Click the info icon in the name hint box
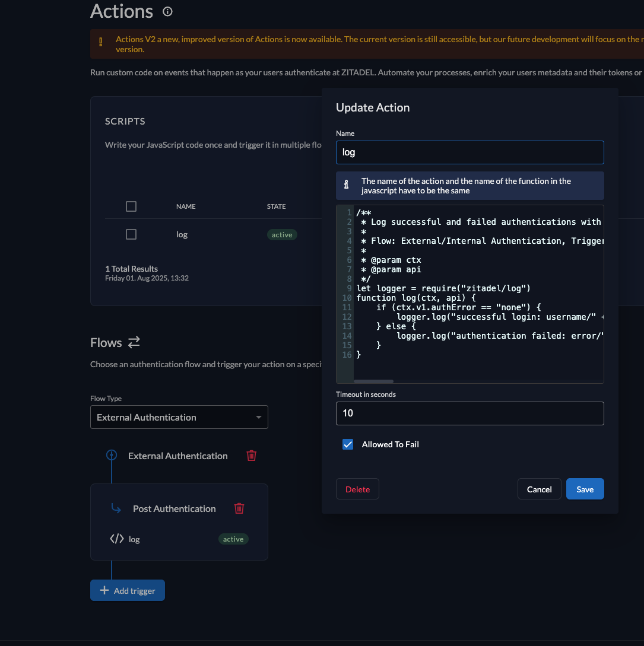The height and width of the screenshot is (646, 644). (346, 184)
